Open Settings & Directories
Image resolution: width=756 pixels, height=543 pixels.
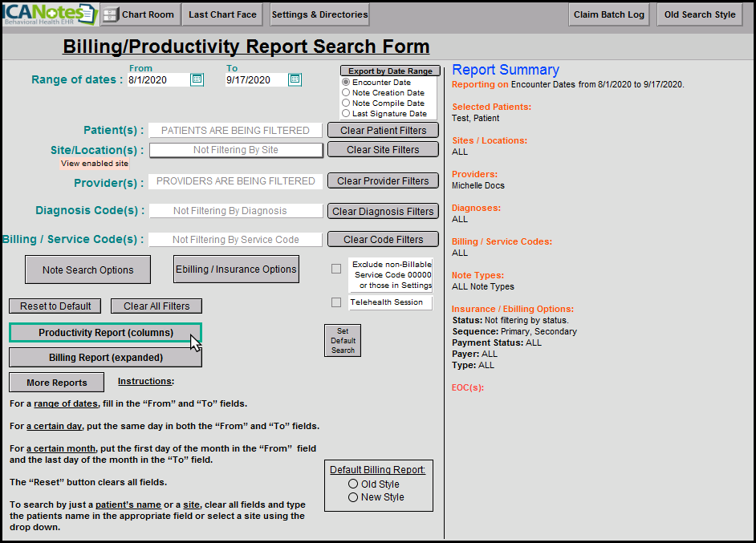tap(319, 14)
